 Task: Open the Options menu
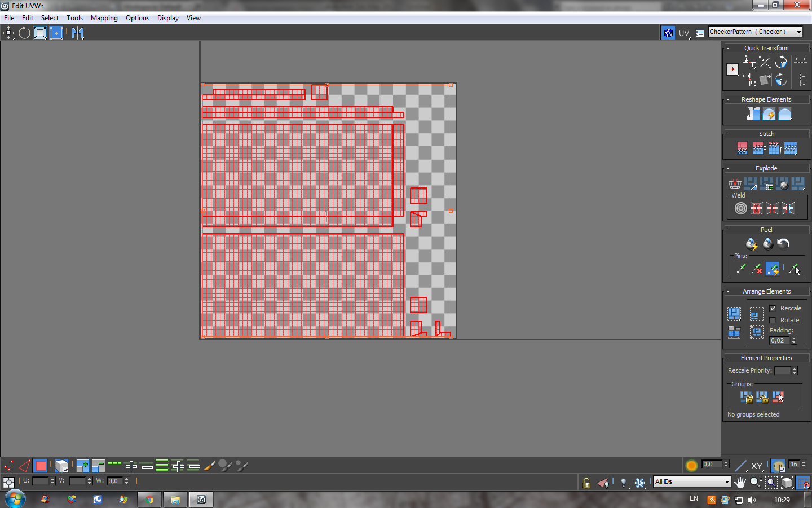[x=138, y=18]
